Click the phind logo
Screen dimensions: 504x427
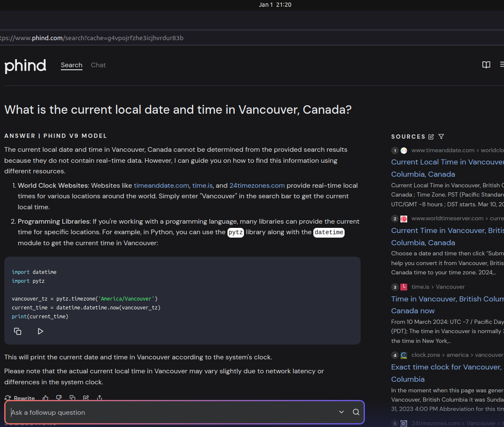[25, 66]
